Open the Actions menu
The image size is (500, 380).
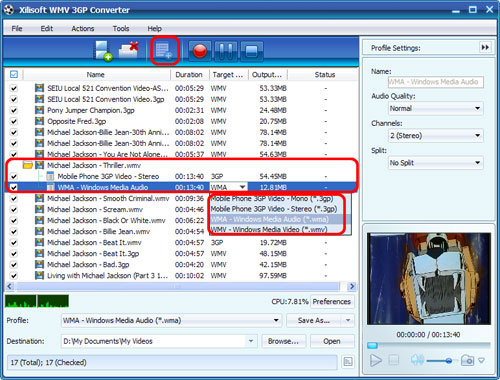[x=83, y=28]
